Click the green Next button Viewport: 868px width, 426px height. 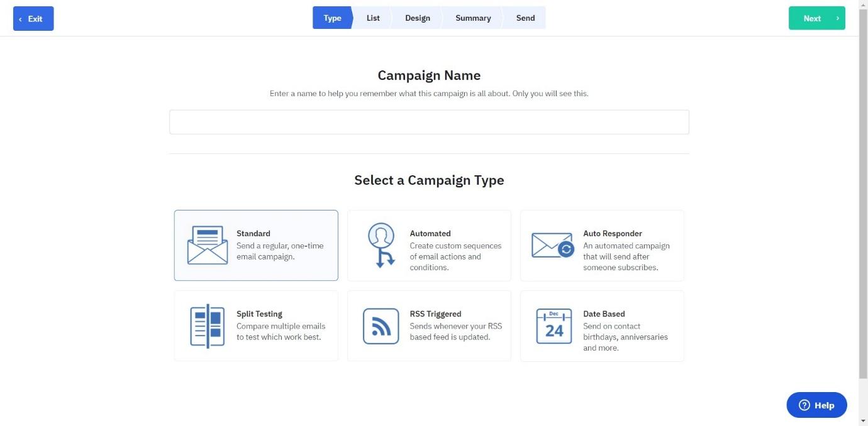click(817, 18)
